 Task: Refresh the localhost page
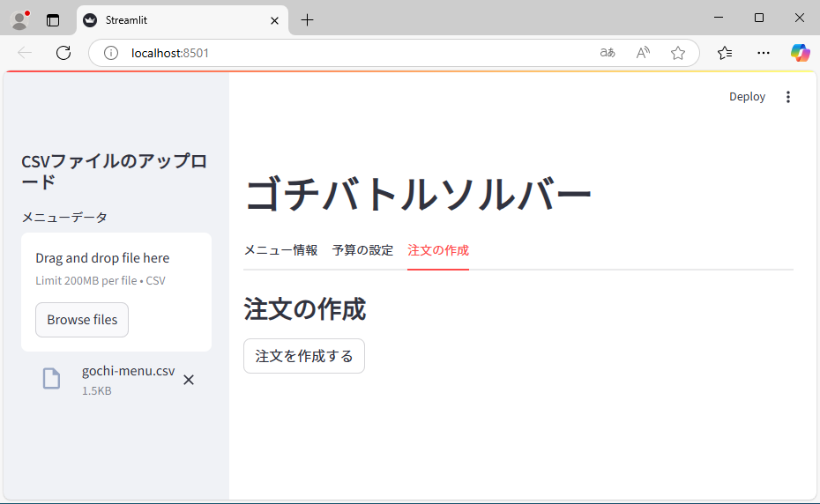pyautogui.click(x=63, y=53)
